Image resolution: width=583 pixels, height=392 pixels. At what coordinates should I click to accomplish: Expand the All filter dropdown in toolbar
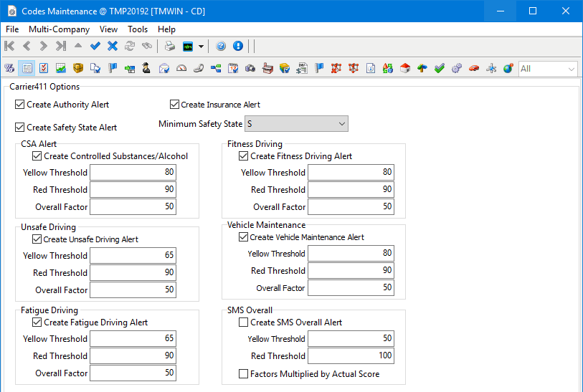coord(571,69)
